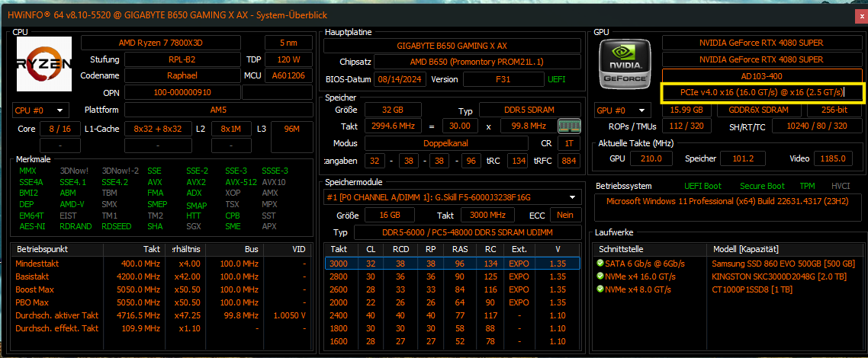
Task: Click the Doppelkanal mode field
Action: (x=446, y=143)
